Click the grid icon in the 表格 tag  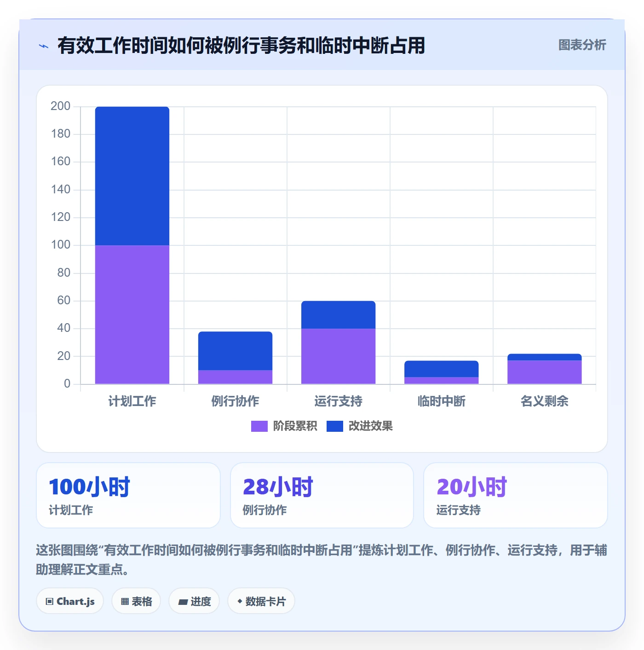(125, 602)
